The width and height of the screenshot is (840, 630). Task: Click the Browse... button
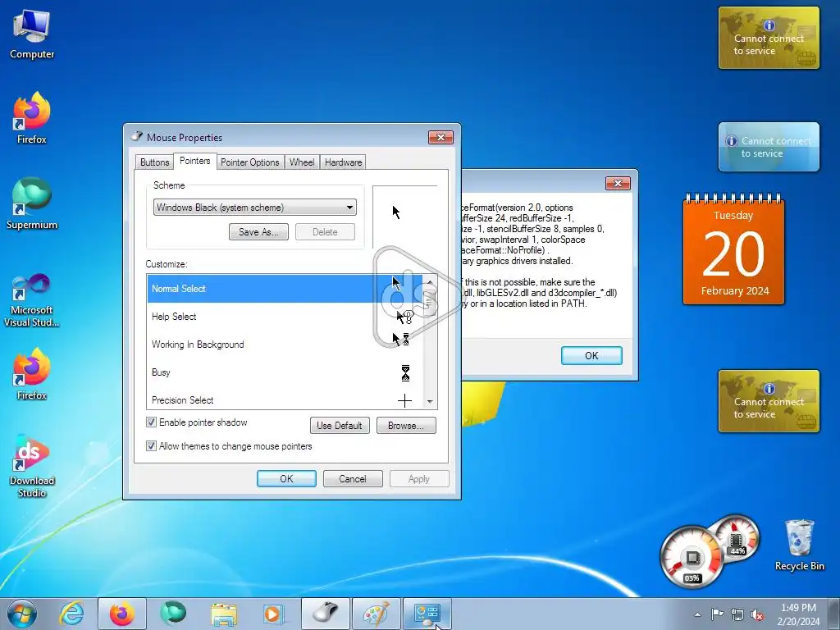click(x=406, y=426)
